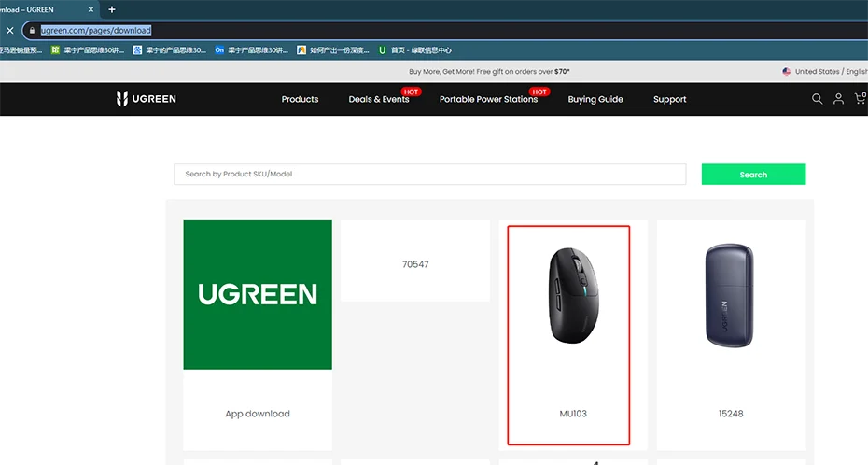Screen dimensions: 868x465
Task: Click the green Search button
Action: (753, 175)
